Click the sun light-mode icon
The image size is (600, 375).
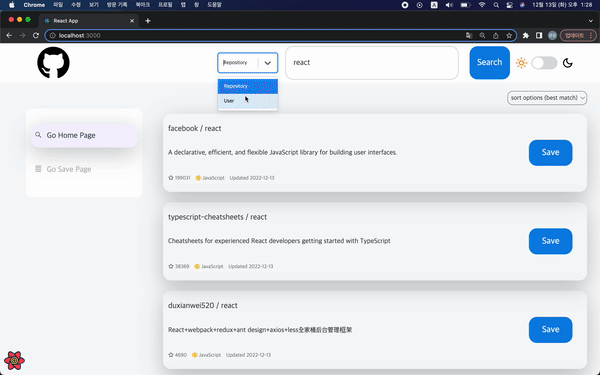coord(521,63)
